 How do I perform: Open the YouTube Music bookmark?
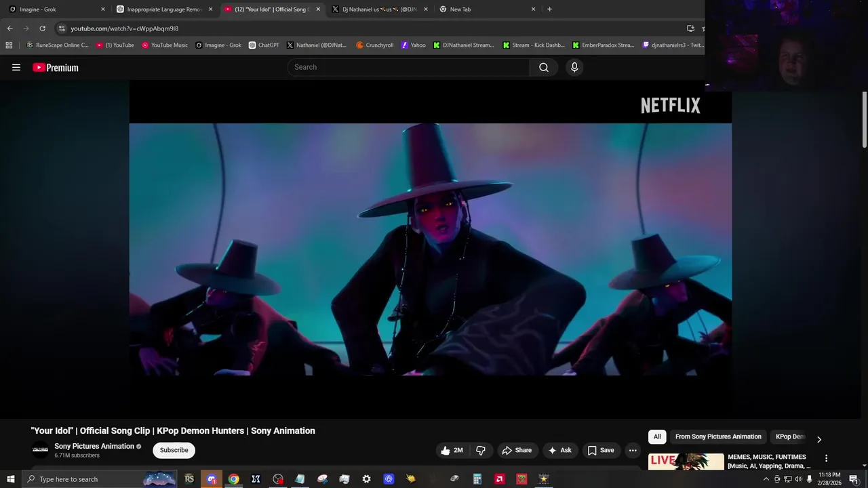[x=165, y=45]
